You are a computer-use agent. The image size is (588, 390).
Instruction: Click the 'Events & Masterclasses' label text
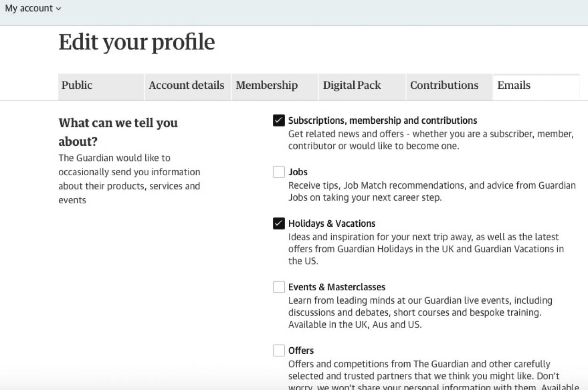[x=337, y=287]
